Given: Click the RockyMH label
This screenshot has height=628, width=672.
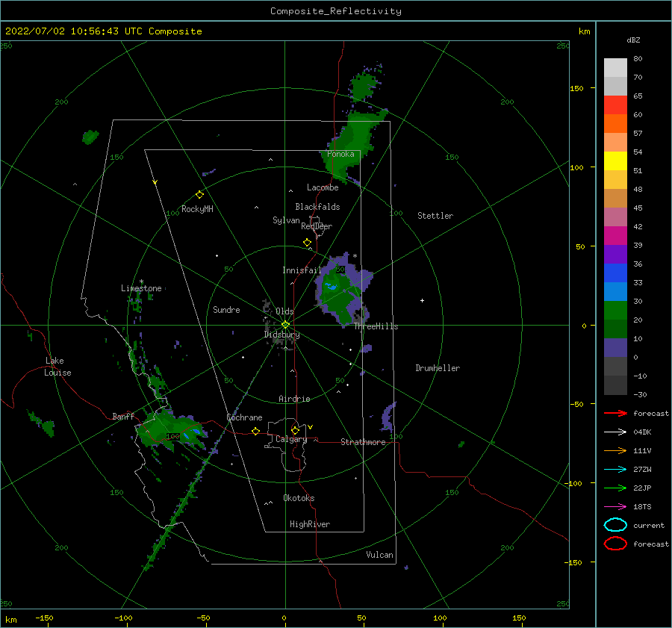Looking at the screenshot, I should click(x=197, y=209).
